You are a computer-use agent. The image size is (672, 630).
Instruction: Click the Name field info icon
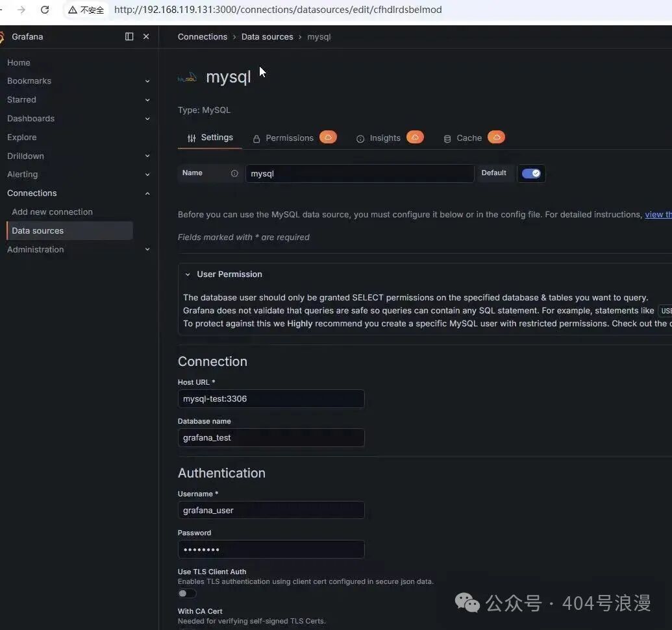[234, 173]
